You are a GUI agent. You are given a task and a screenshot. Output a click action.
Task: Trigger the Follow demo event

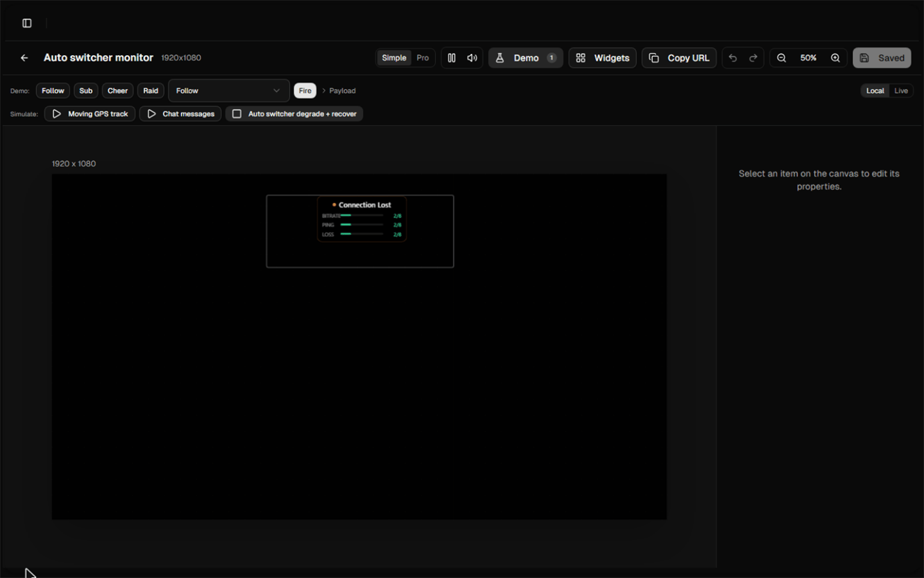[53, 91]
